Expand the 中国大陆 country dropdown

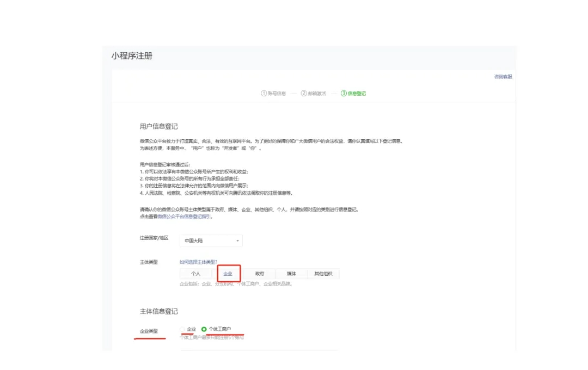tap(211, 240)
